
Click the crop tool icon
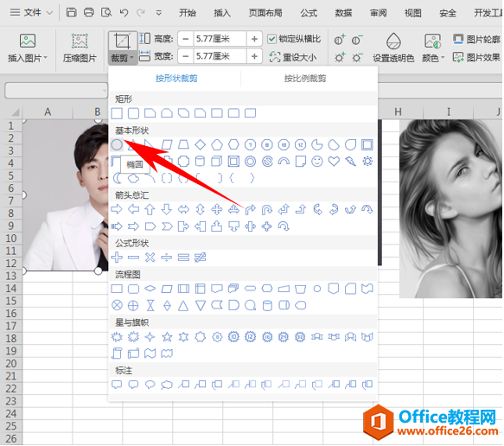(x=123, y=41)
